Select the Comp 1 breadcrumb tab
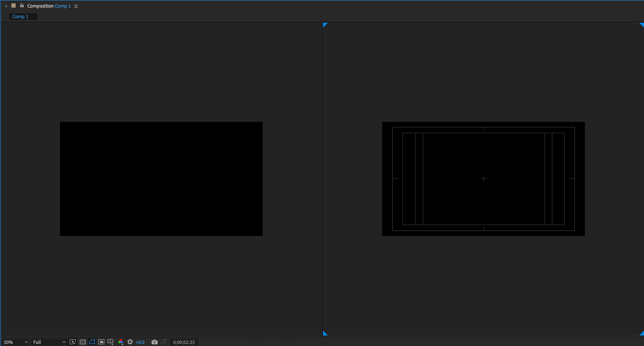Image resolution: width=644 pixels, height=346 pixels. (x=20, y=16)
